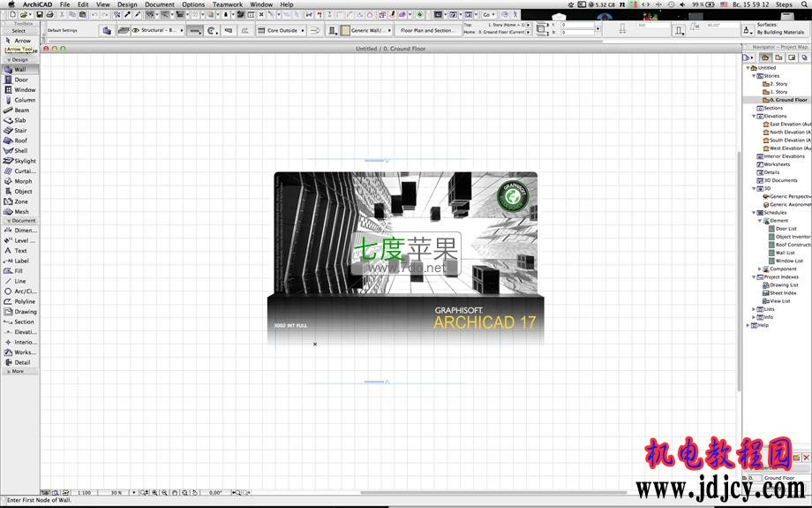Viewport: 812px width, 508px height.
Task: Select the Window tool
Action: 19,90
